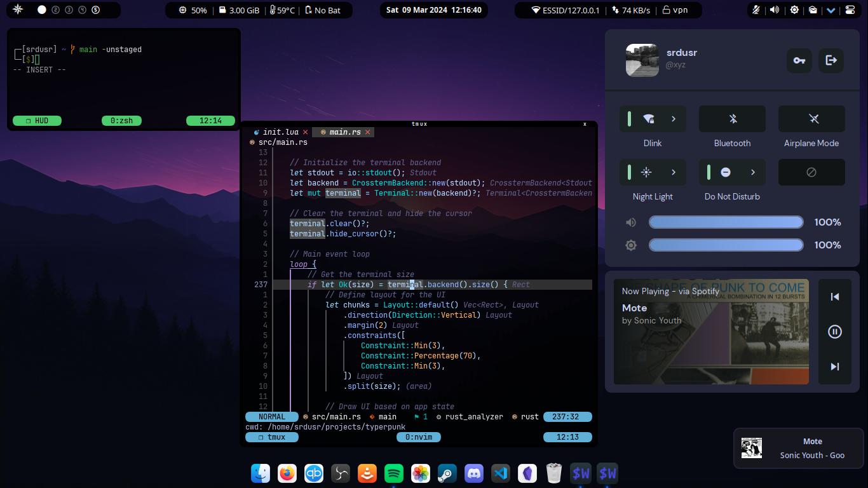This screenshot has height=488, width=868.
Task: Skip to the next track
Action: (834, 367)
